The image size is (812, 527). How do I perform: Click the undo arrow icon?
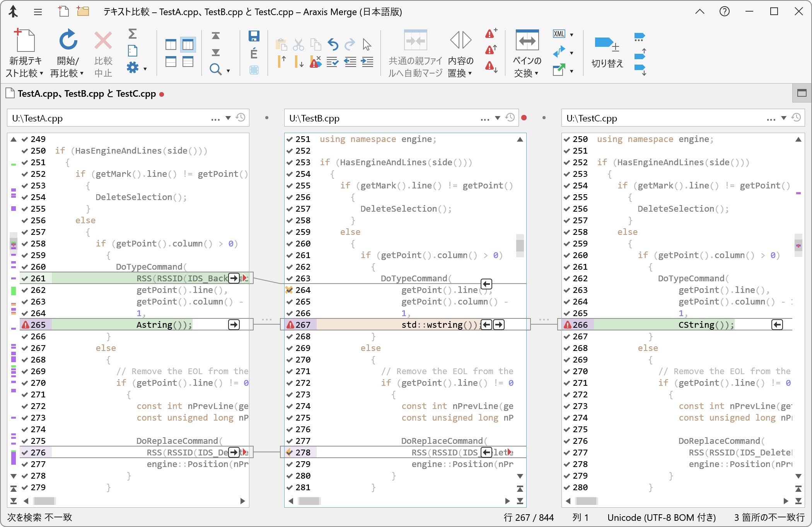[333, 45]
